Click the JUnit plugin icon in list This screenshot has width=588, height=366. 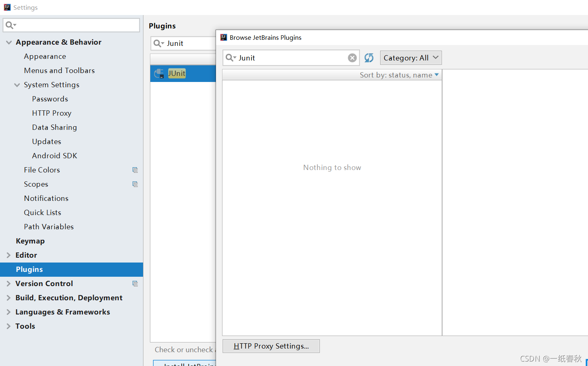pos(159,73)
